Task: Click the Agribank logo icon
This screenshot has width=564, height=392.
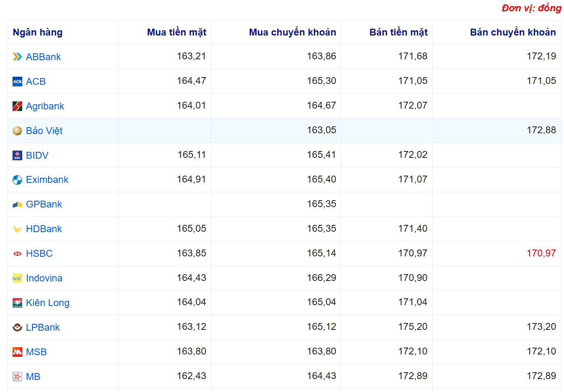Action: (x=17, y=106)
